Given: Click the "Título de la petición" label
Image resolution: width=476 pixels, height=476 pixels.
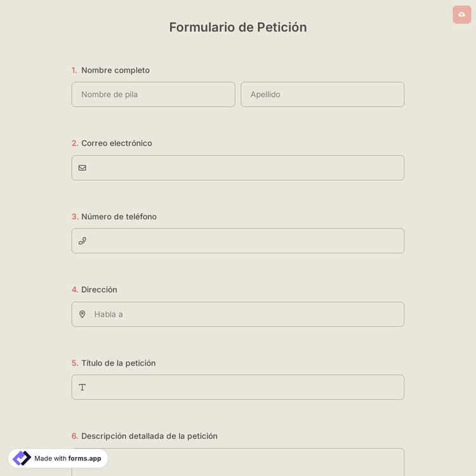Looking at the screenshot, I should point(118,363).
